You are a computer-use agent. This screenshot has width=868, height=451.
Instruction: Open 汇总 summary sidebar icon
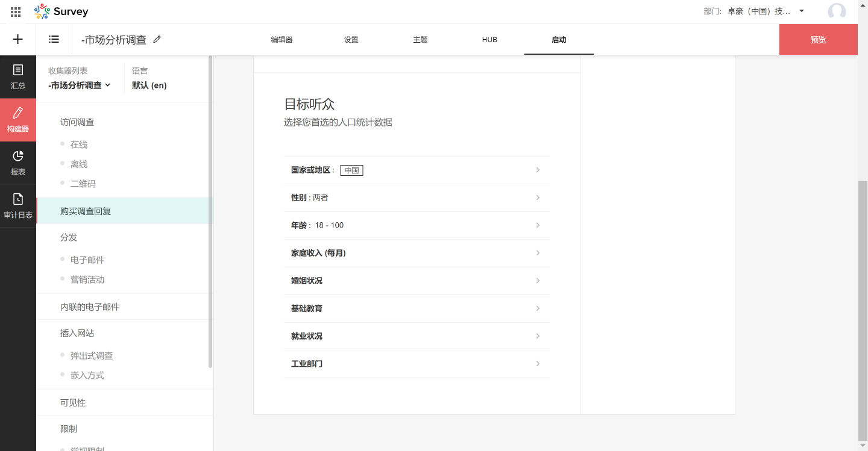18,76
